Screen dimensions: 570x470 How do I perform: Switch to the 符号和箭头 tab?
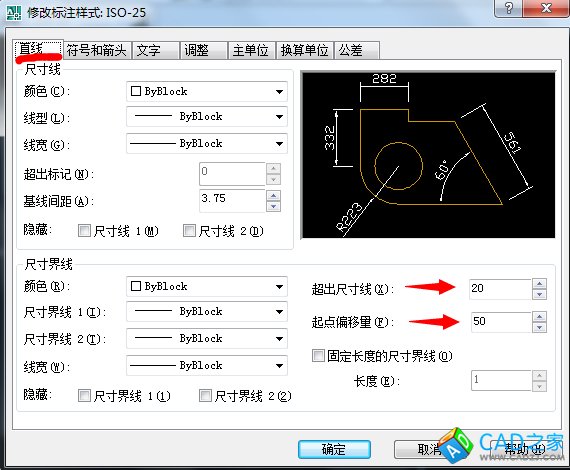[97, 50]
